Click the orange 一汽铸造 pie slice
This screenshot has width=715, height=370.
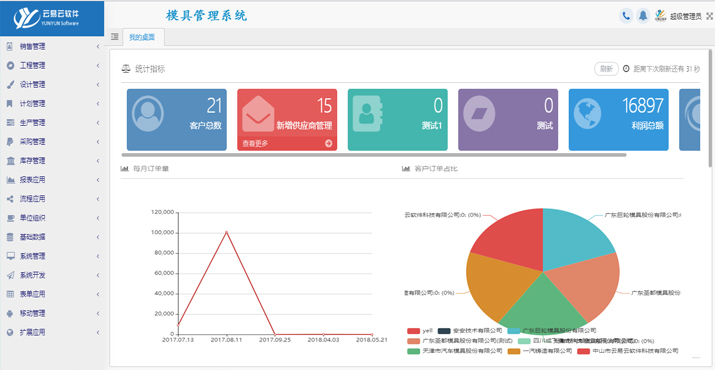tap(499, 285)
